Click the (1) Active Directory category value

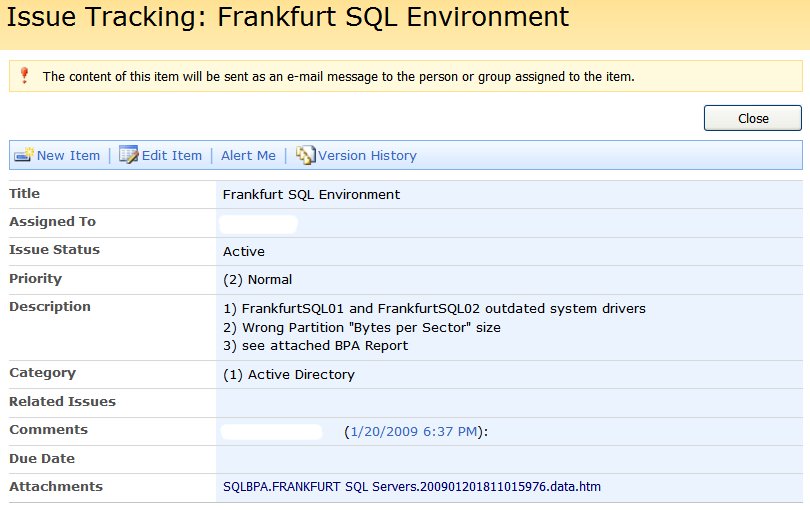click(x=289, y=375)
